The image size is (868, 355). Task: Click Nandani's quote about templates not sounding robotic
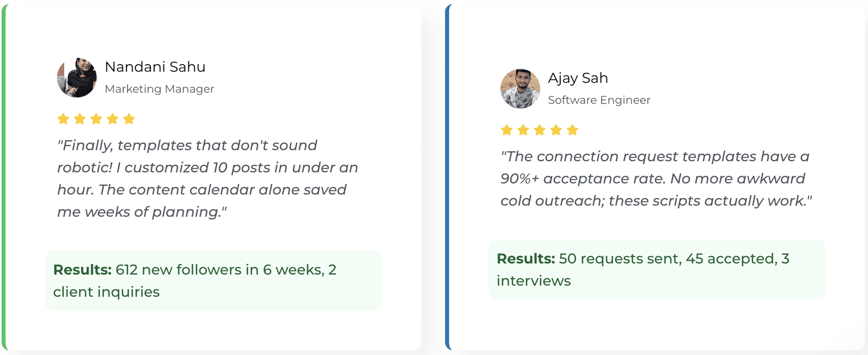(206, 179)
